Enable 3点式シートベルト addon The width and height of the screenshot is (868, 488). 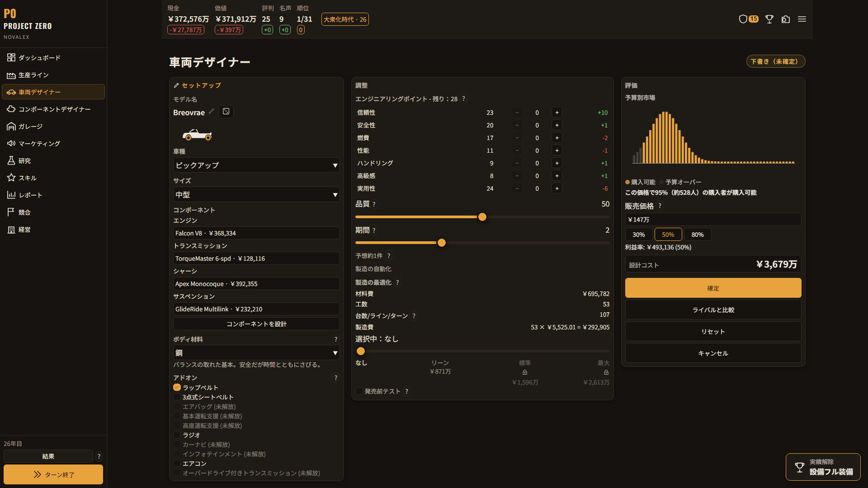click(177, 397)
